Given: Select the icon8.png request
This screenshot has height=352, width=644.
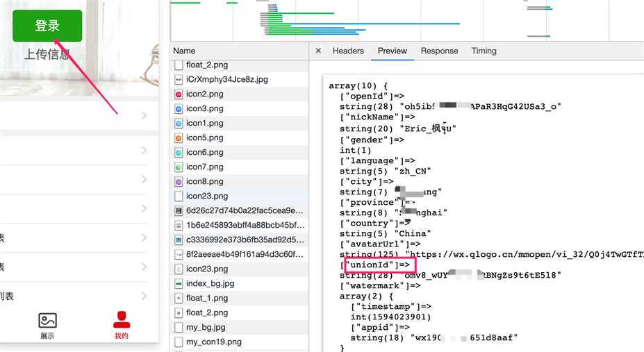Looking at the screenshot, I should 240,181.
